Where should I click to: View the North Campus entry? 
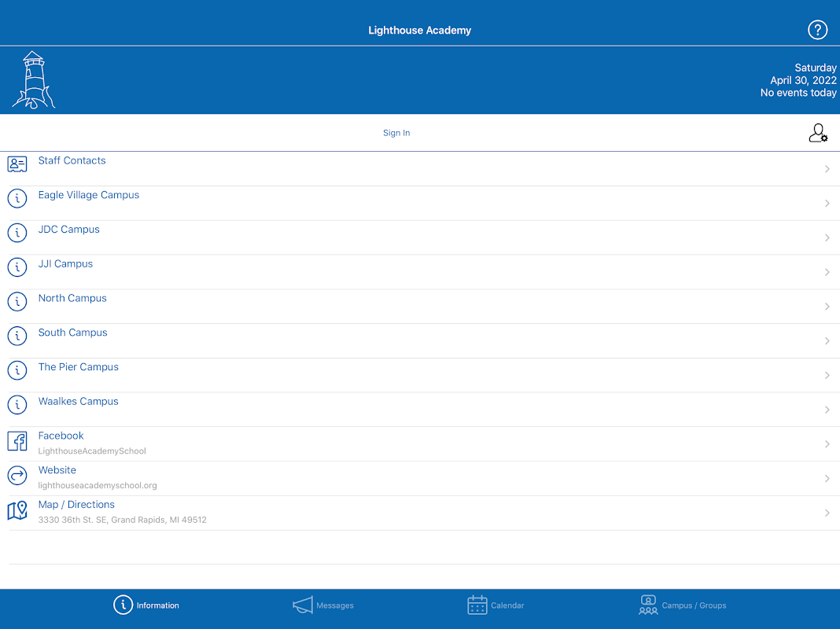(x=72, y=298)
